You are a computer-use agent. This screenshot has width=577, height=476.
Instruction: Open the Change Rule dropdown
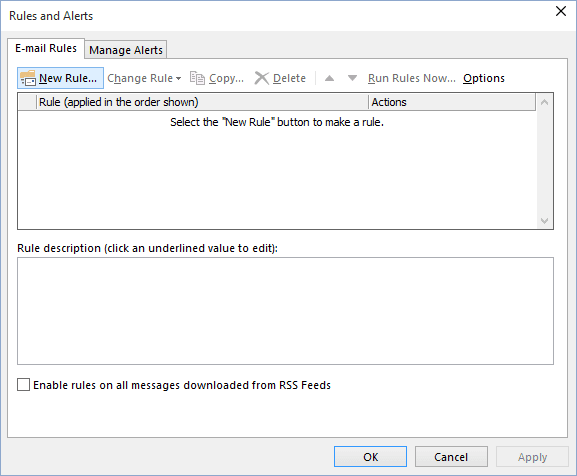click(x=144, y=78)
